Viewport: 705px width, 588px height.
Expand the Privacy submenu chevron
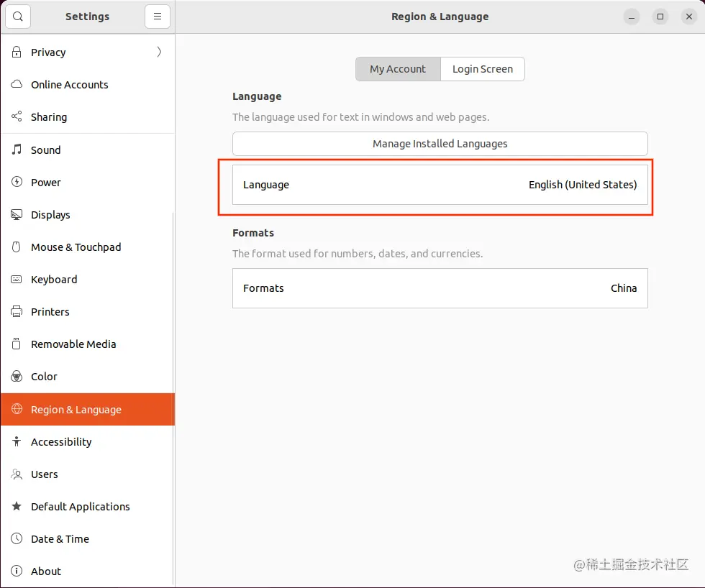pyautogui.click(x=159, y=52)
